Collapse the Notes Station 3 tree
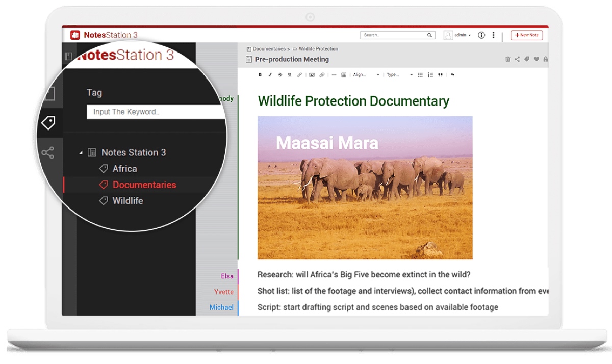 (81, 153)
